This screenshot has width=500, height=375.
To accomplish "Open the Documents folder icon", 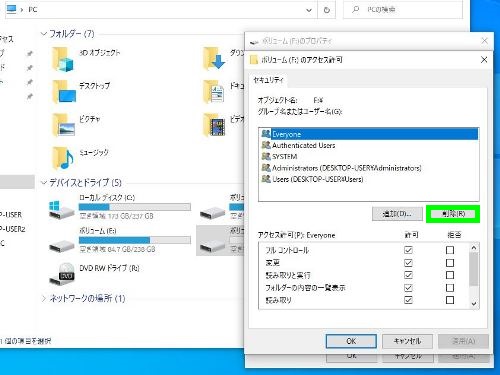I will point(213,91).
